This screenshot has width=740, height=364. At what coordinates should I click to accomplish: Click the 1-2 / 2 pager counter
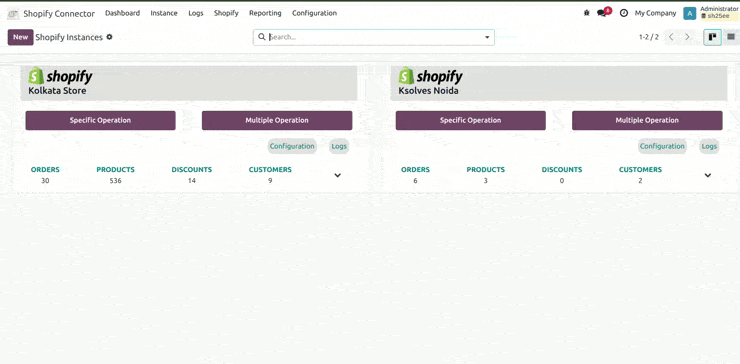point(648,37)
